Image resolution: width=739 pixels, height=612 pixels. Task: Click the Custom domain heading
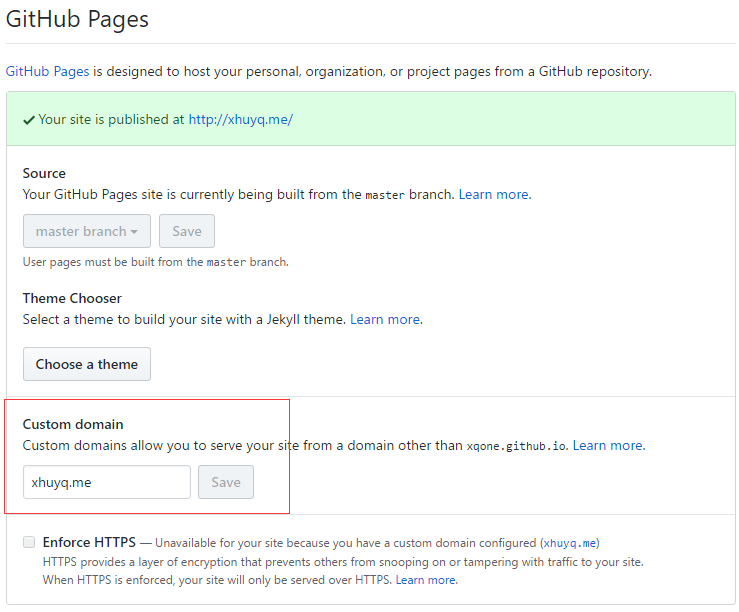click(73, 424)
